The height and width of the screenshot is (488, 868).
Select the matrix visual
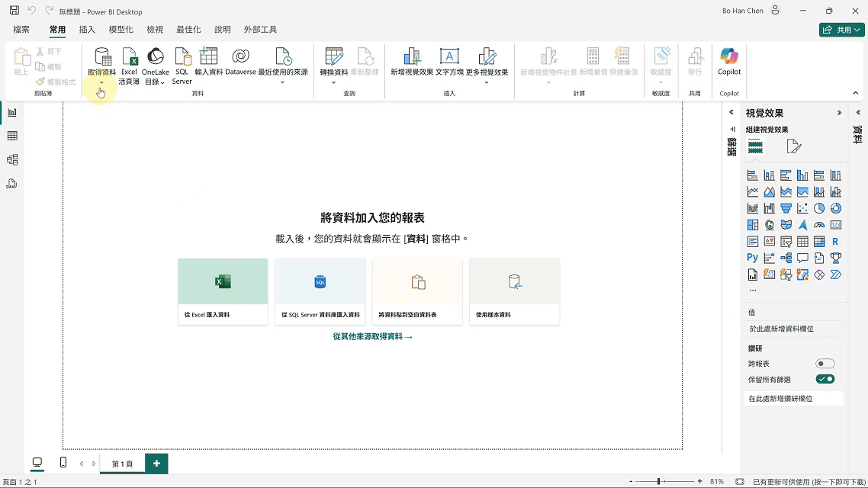click(819, 242)
